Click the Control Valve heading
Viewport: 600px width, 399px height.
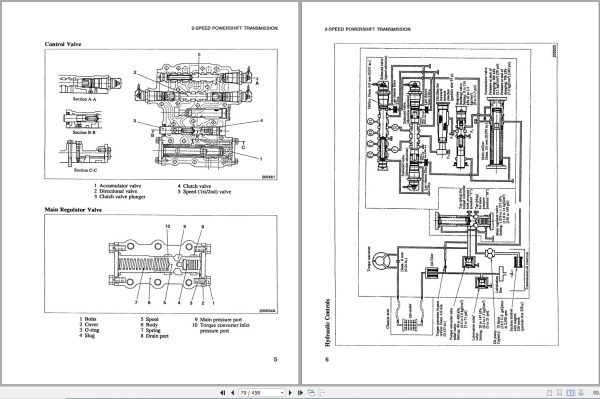pyautogui.click(x=63, y=44)
